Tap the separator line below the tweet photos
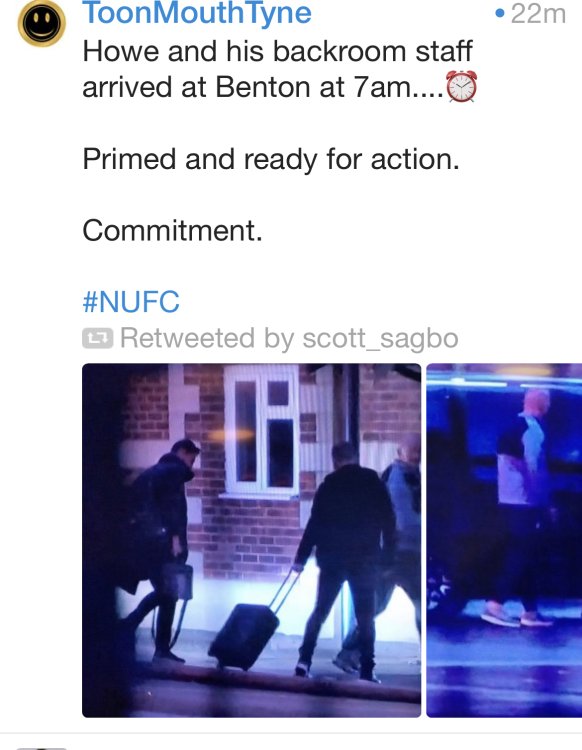The image size is (582, 750). point(291,733)
